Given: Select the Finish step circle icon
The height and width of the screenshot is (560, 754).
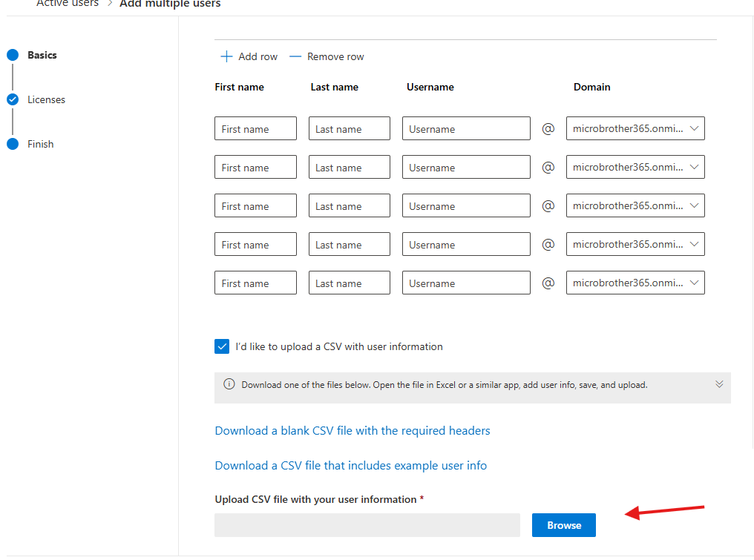Looking at the screenshot, I should tap(12, 144).
